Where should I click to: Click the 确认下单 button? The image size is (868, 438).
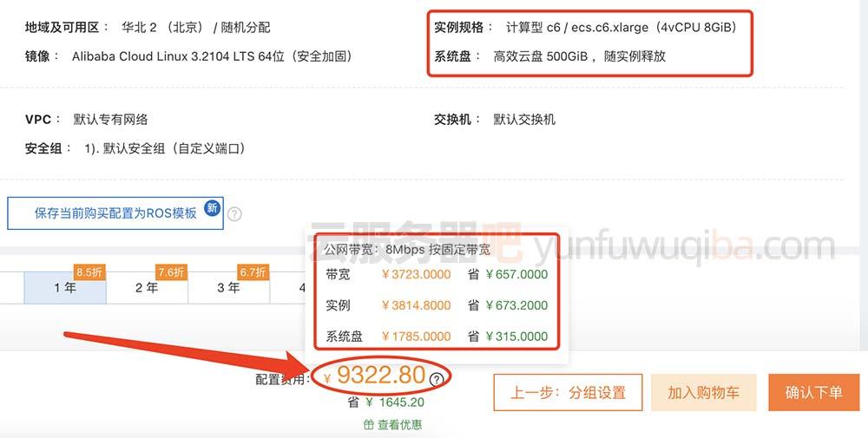pos(814,393)
